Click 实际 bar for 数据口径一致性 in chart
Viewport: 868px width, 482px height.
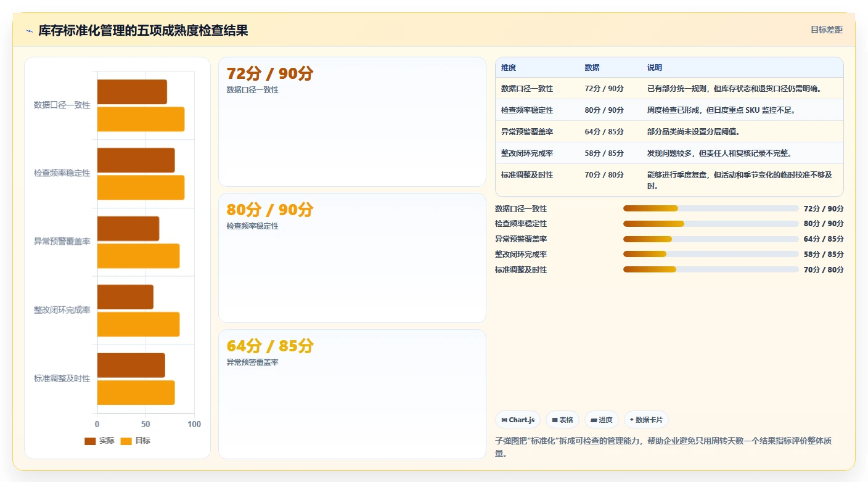click(x=132, y=92)
